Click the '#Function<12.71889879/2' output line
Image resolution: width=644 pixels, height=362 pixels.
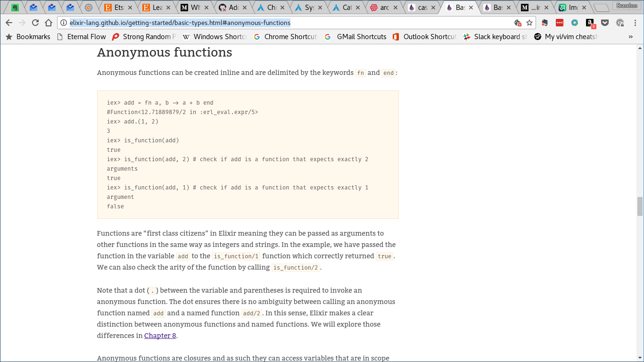tap(182, 112)
